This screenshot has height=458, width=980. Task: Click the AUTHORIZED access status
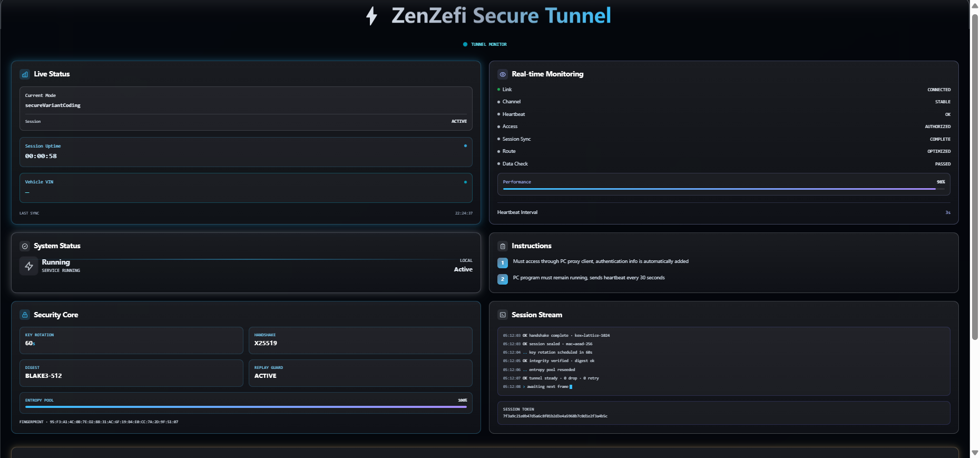click(938, 126)
